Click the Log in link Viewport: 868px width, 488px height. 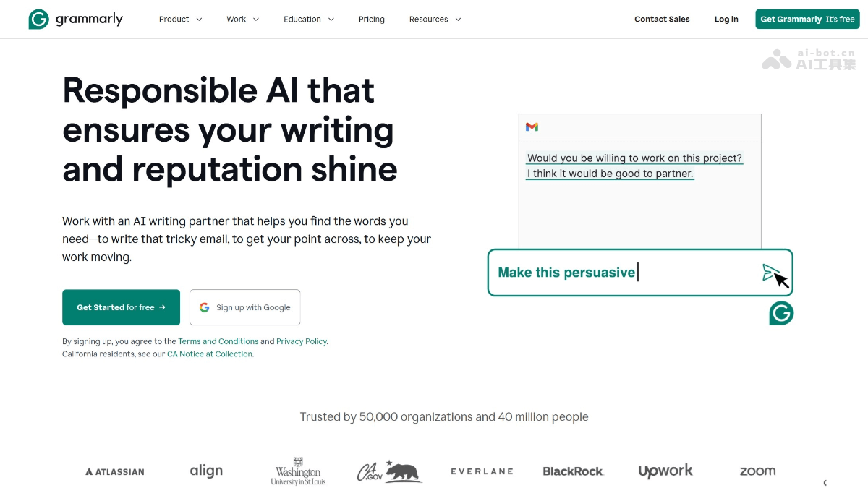(726, 20)
